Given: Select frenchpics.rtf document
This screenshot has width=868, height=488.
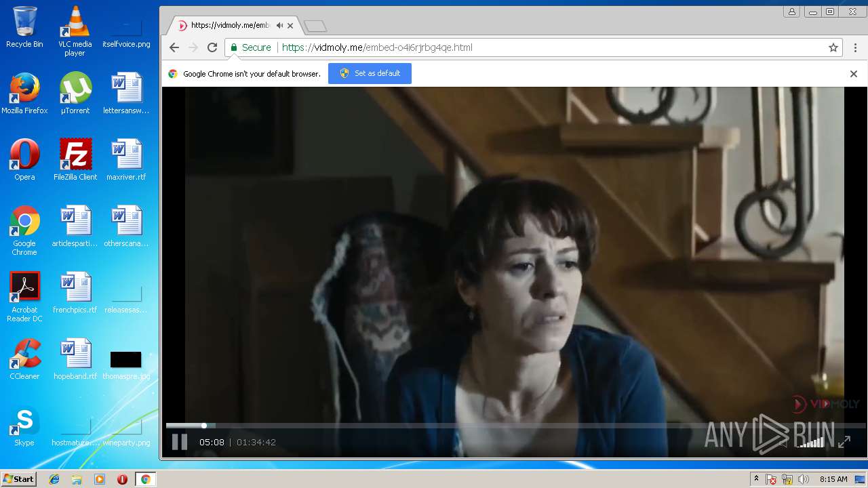Looking at the screenshot, I should [x=75, y=293].
